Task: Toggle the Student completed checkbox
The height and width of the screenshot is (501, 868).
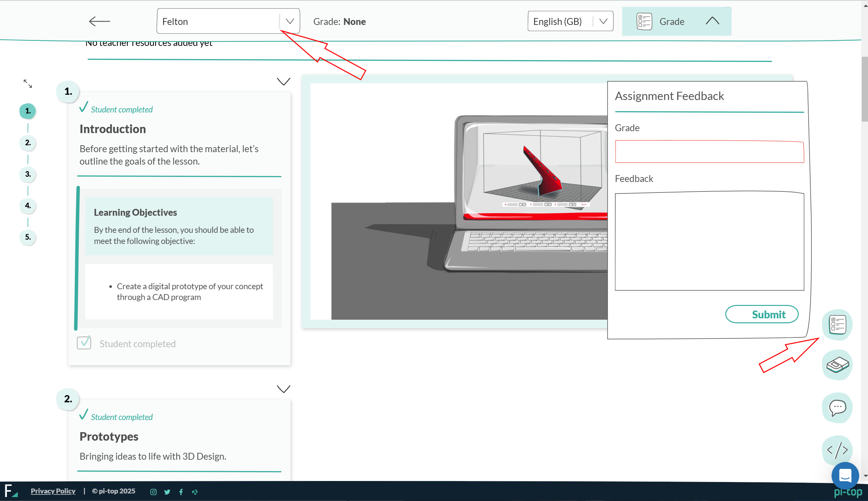Action: coord(84,343)
